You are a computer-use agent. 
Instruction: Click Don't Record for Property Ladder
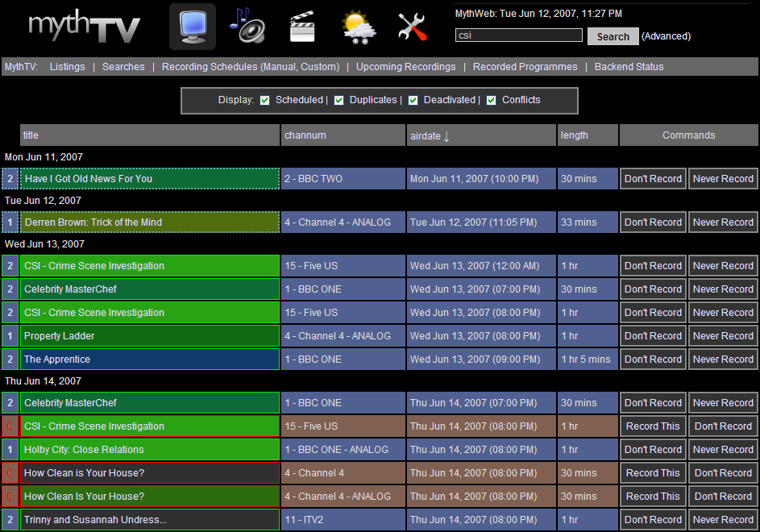point(653,336)
